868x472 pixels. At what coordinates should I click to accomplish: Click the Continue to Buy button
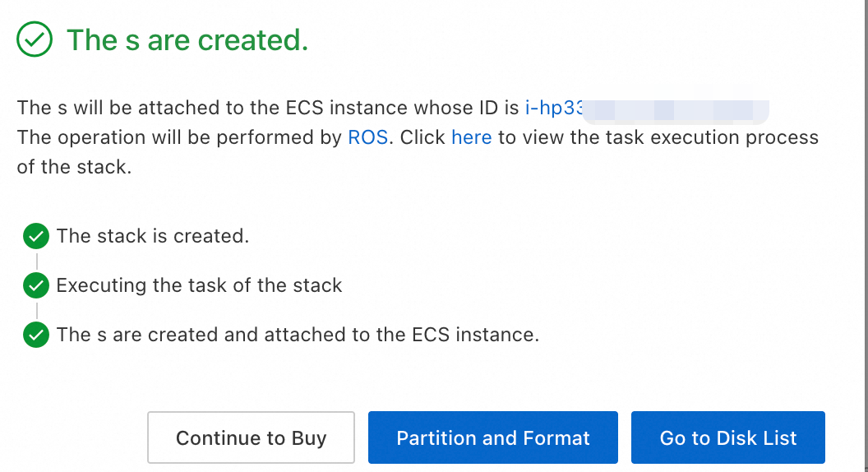251,437
